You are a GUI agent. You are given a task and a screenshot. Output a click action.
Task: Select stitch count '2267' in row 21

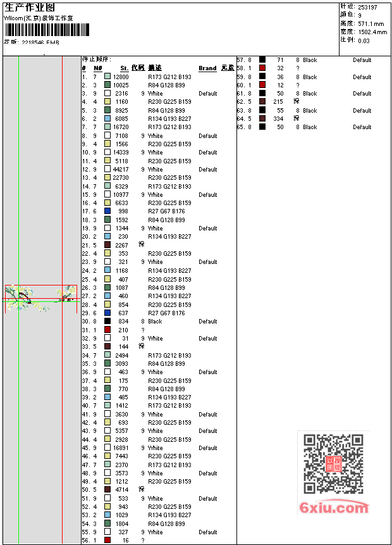coord(122,245)
